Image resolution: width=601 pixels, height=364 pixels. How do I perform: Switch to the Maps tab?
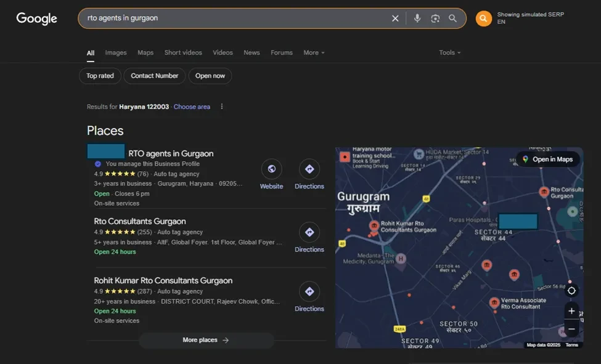(145, 52)
